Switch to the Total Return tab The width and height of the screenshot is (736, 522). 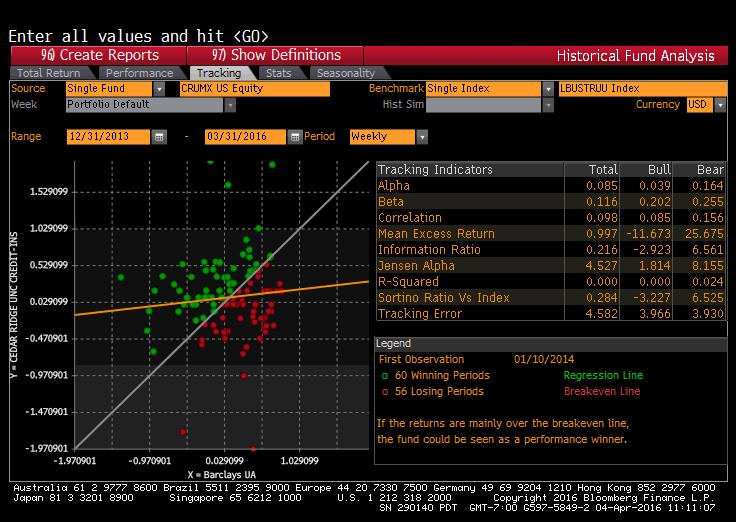(49, 73)
